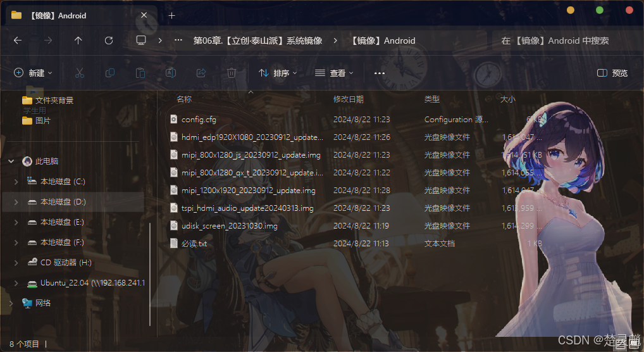Select tspi_hdmi_audio_update20240313.img
This screenshot has height=352, width=644.
point(247,208)
